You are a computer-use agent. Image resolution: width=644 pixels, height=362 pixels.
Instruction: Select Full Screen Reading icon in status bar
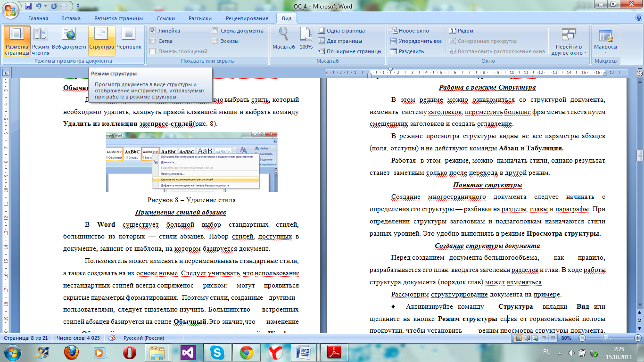tap(527, 338)
